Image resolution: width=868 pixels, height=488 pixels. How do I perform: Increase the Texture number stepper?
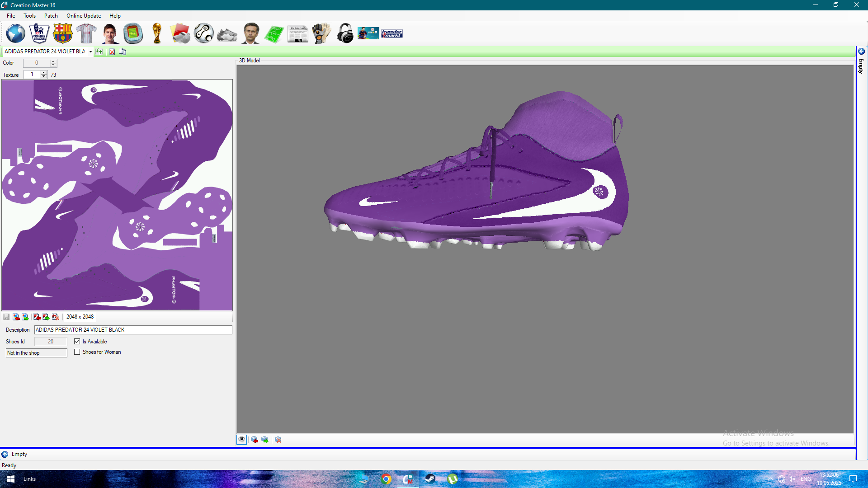pos(44,72)
